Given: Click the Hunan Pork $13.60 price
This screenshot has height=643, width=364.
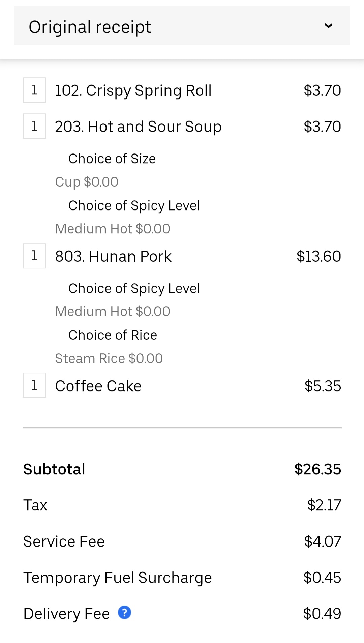Looking at the screenshot, I should 318,256.
